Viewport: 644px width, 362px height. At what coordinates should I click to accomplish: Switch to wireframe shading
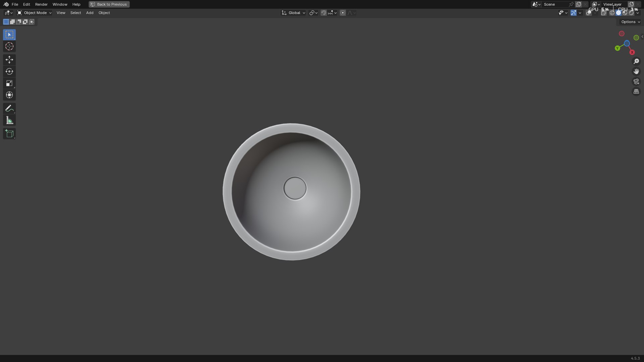click(x=612, y=13)
